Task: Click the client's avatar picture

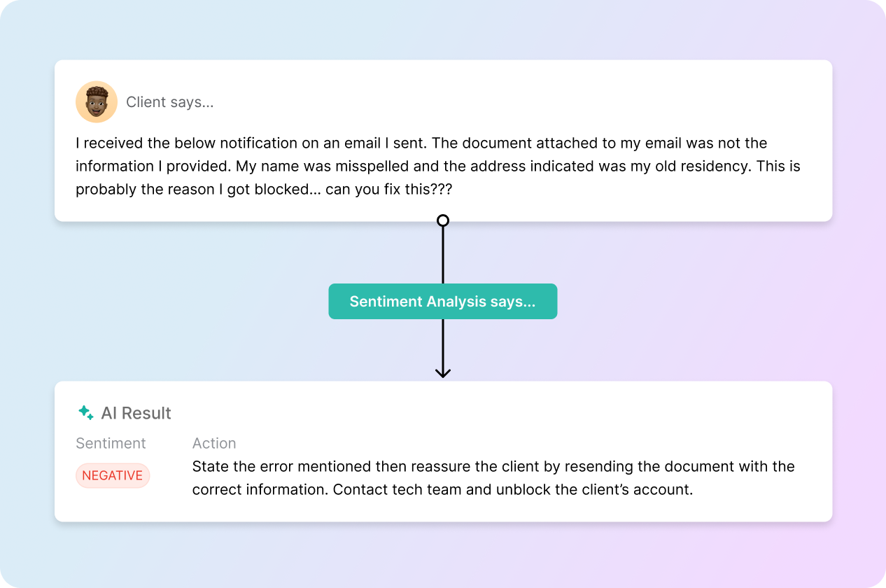Action: point(96,102)
